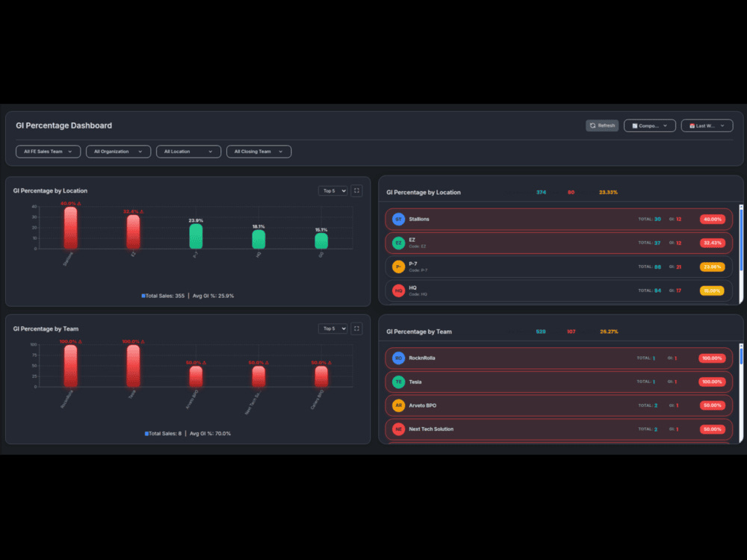Select the HQ location row

[558, 290]
